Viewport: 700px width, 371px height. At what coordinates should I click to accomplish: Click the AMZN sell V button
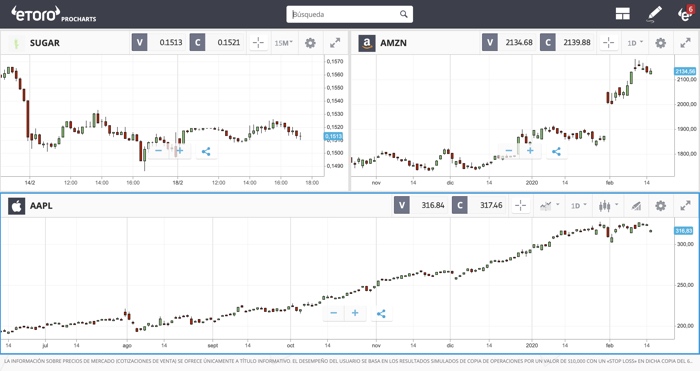[490, 42]
